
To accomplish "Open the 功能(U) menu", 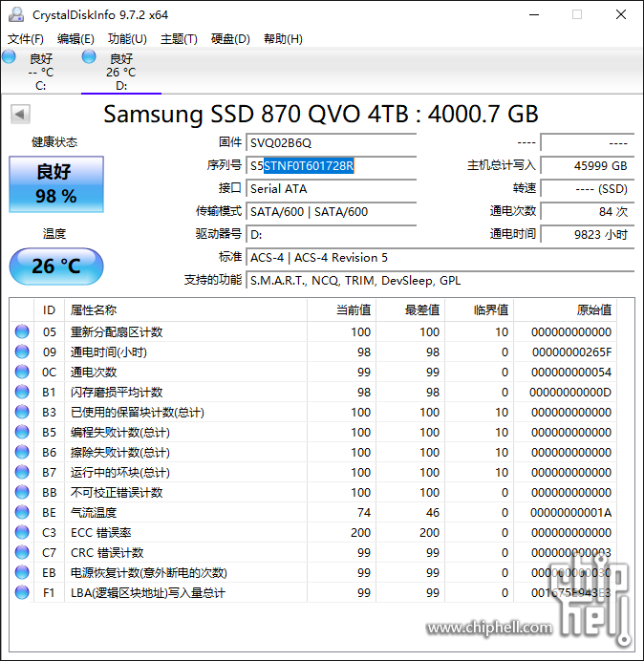I will [127, 39].
